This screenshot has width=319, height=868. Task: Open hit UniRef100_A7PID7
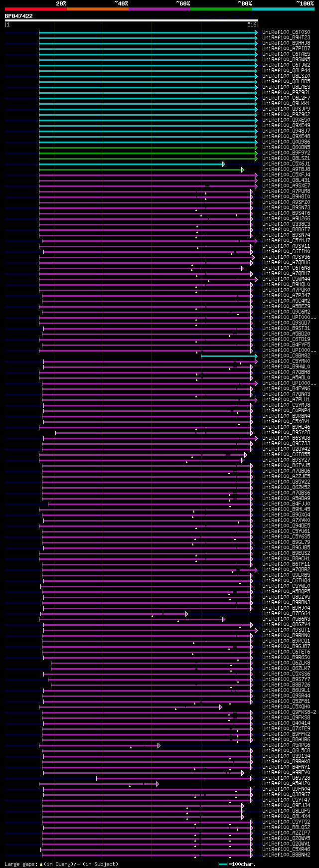(x=286, y=49)
